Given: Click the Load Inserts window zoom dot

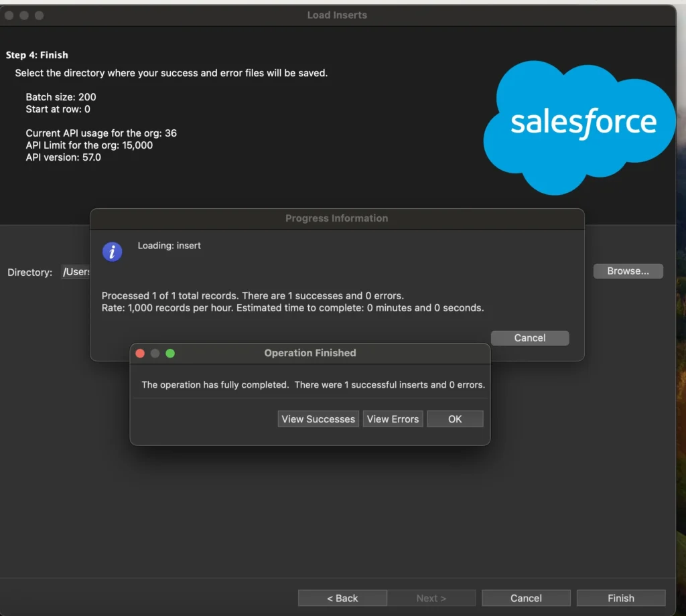Looking at the screenshot, I should click(39, 15).
